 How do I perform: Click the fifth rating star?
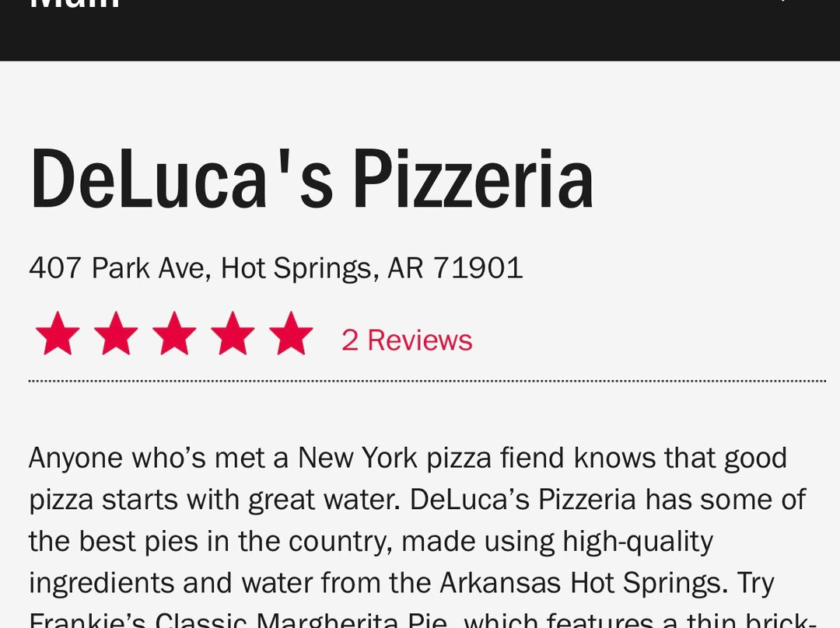tap(291, 334)
